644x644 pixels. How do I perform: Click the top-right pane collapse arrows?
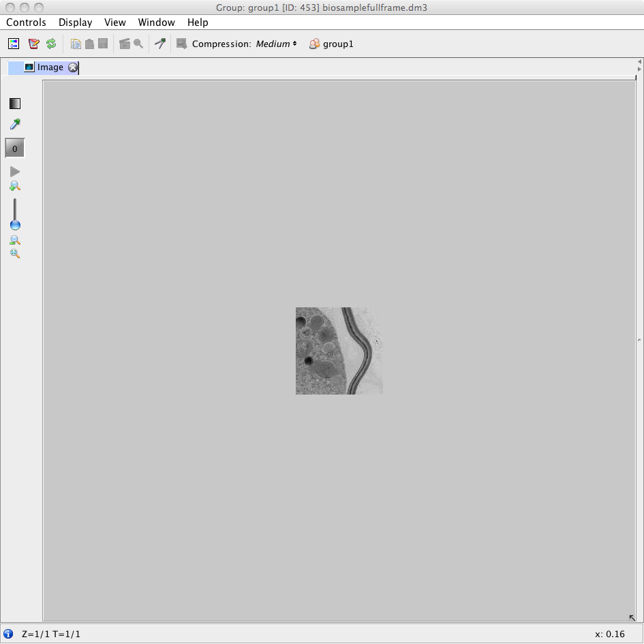(639, 65)
